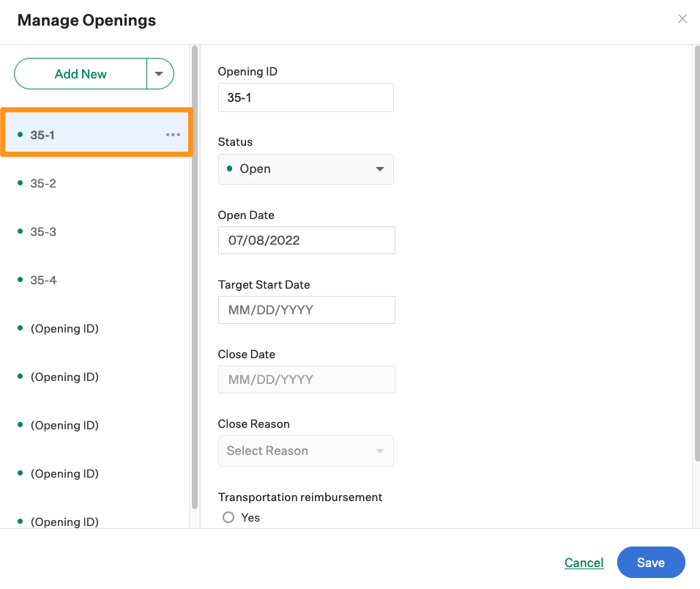Click the status indicator inside the Status dropdown
The image size is (700, 589).
(228, 168)
